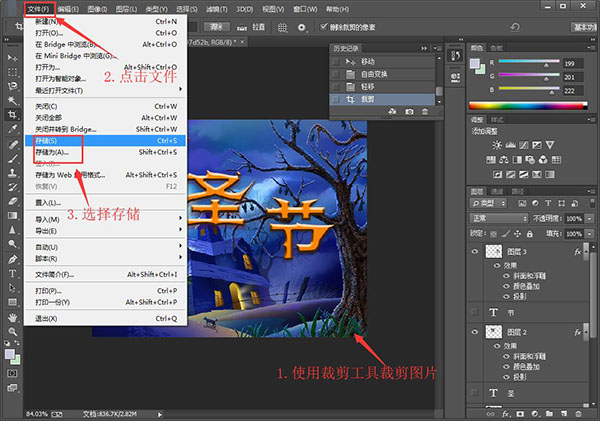Set history brush source for 移动 state
The height and width of the screenshot is (421, 600).
336,62
